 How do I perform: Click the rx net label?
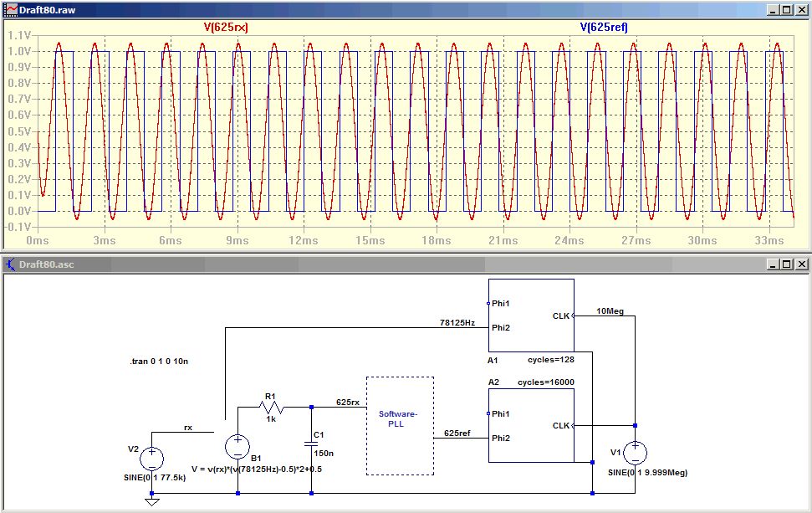(188, 428)
